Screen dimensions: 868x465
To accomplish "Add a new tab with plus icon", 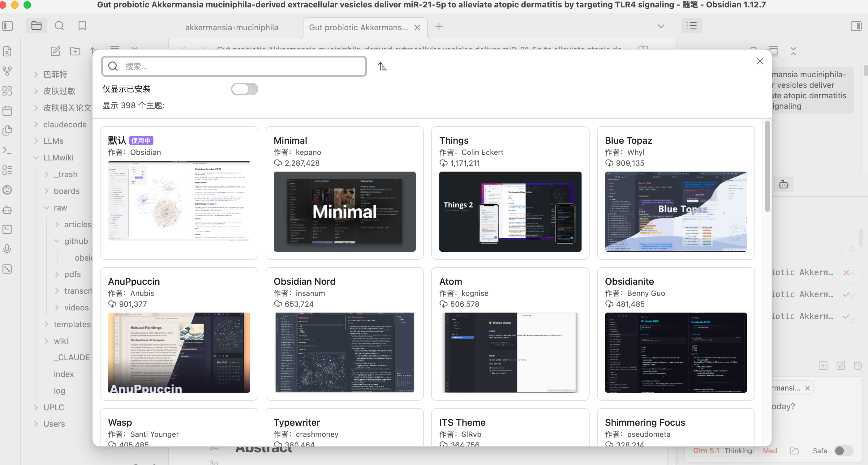I will [439, 27].
